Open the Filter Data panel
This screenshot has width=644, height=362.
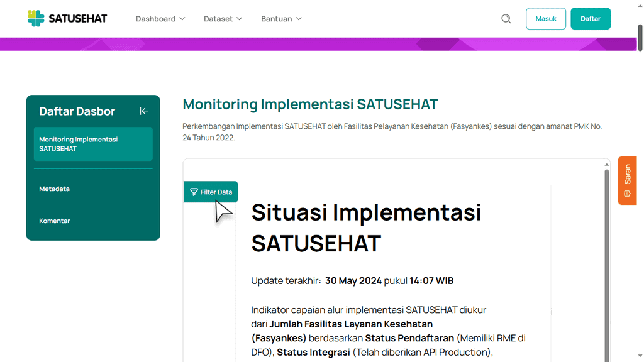(x=211, y=192)
